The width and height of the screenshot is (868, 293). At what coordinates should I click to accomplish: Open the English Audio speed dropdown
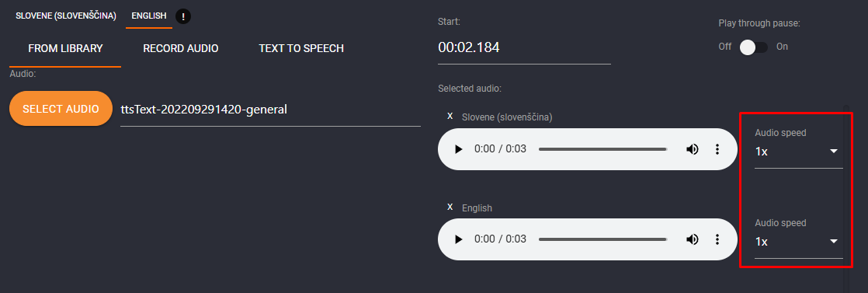pos(798,242)
